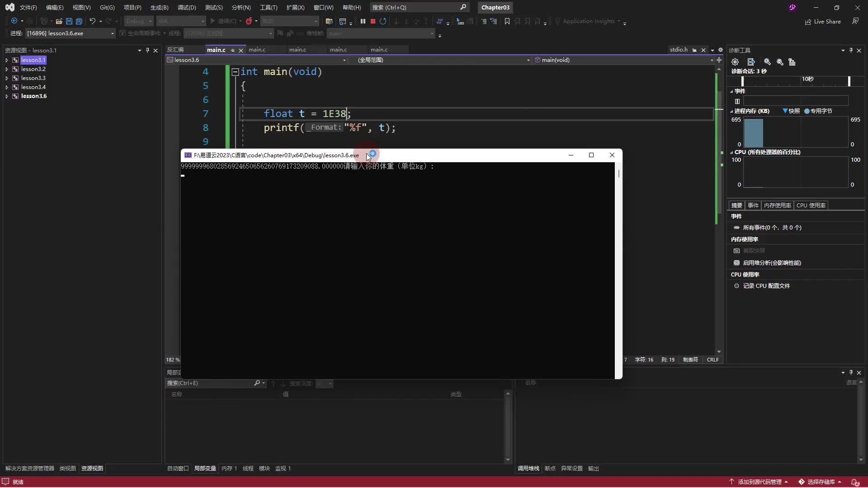Pin the Diagnostic Tools panel
The image size is (868, 488).
click(851, 50)
